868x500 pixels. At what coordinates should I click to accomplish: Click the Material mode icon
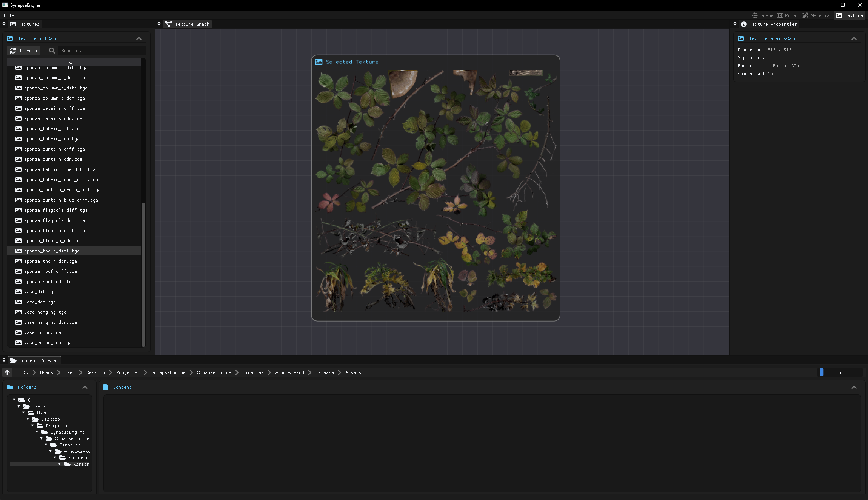(x=805, y=15)
